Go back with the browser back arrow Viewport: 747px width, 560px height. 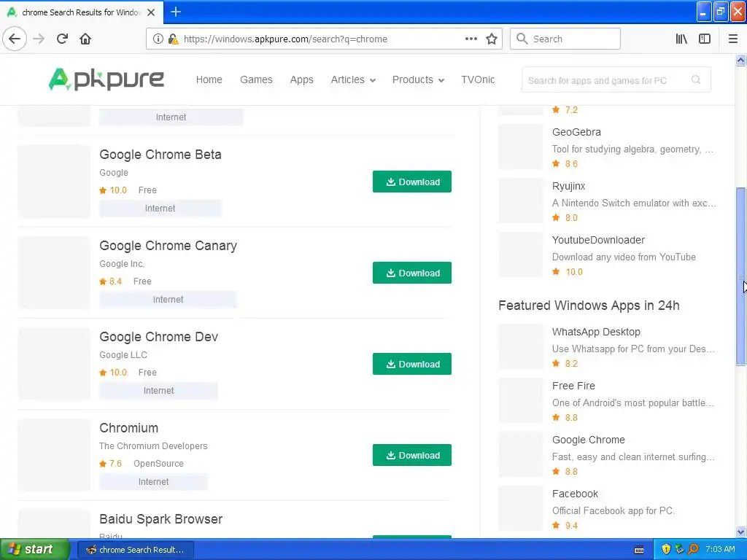pyautogui.click(x=15, y=39)
